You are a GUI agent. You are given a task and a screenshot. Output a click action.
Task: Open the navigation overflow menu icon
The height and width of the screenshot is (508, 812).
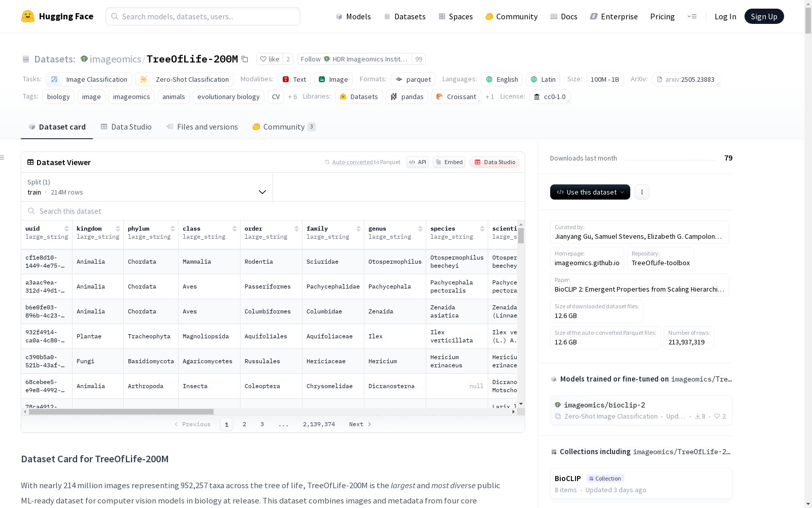pos(692,16)
